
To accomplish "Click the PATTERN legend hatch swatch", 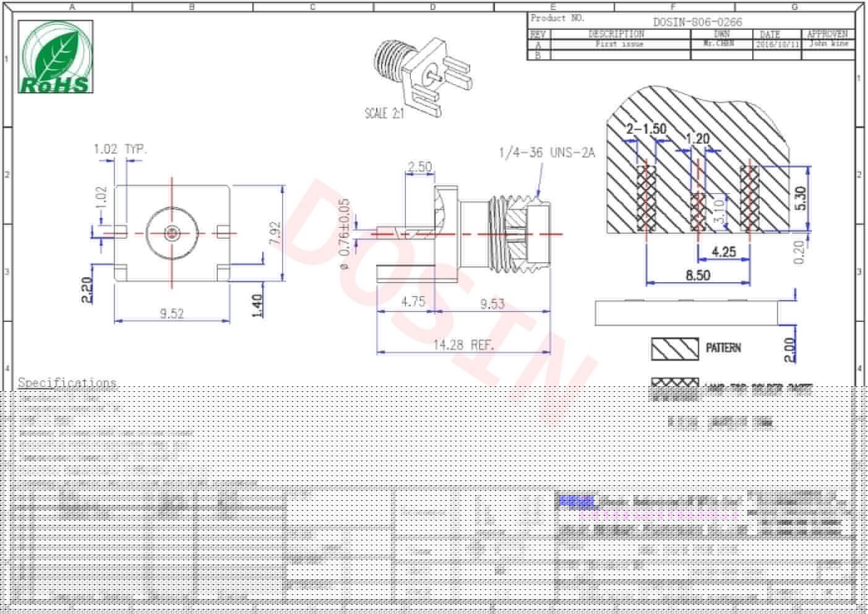I will [675, 349].
